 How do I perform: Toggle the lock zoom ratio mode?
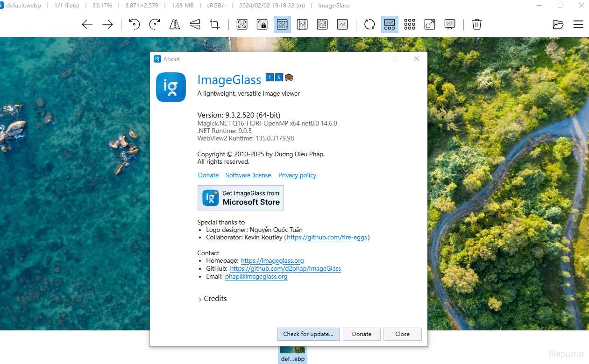click(x=262, y=25)
